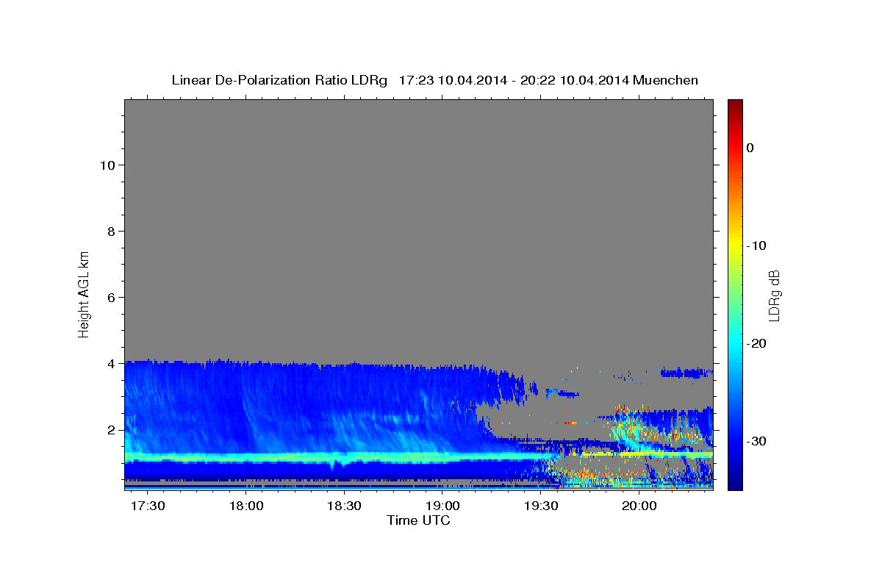
Task: Click the '18:00' time tick label
Action: point(246,507)
